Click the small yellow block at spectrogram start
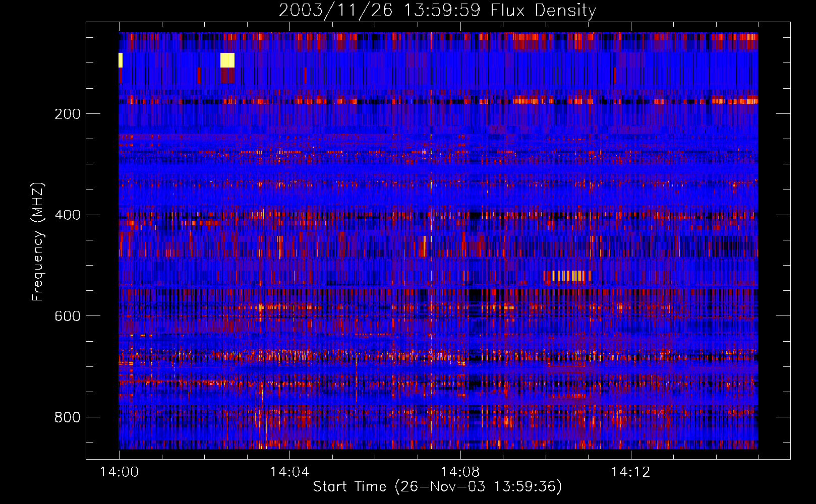 click(x=121, y=60)
